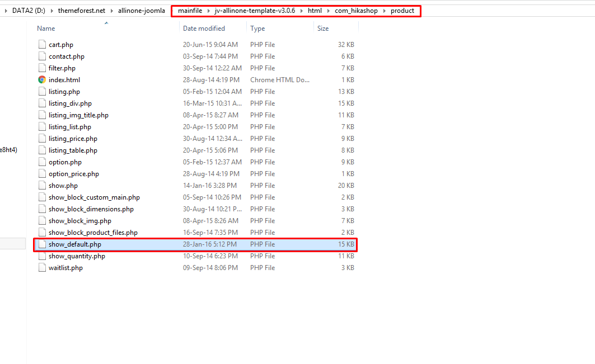The height and width of the screenshot is (364, 595).
Task: Click the waitlist.php file icon
Action: pyautogui.click(x=42, y=268)
